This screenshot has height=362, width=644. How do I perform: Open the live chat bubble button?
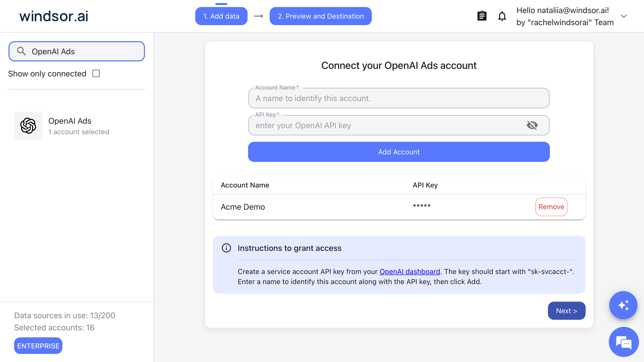(x=624, y=342)
